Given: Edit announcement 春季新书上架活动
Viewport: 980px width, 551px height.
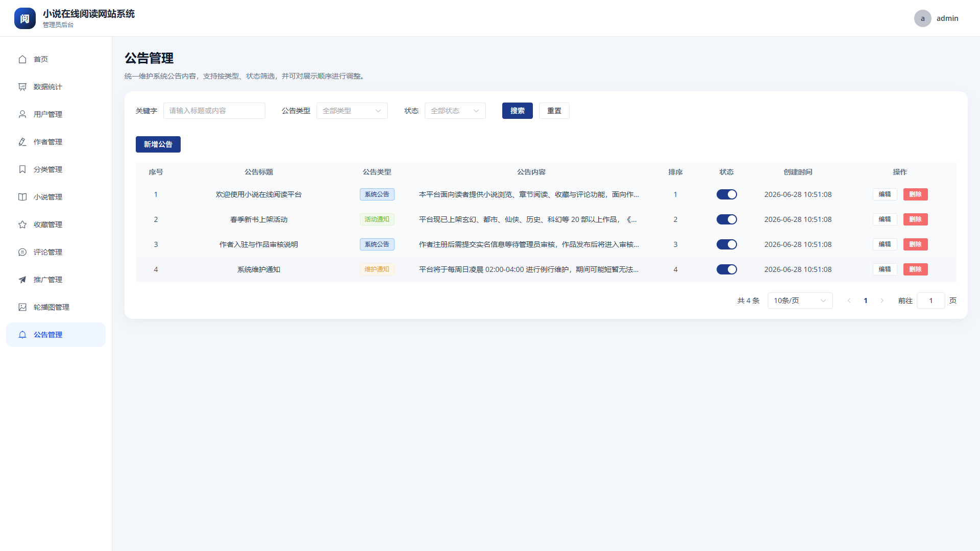Looking at the screenshot, I should 885,219.
